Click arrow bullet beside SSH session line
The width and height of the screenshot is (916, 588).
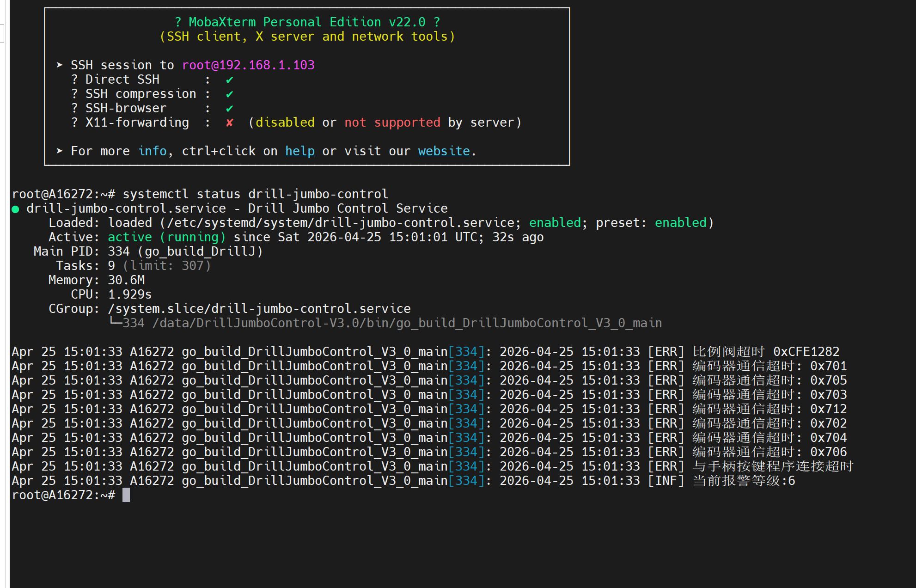coord(60,65)
